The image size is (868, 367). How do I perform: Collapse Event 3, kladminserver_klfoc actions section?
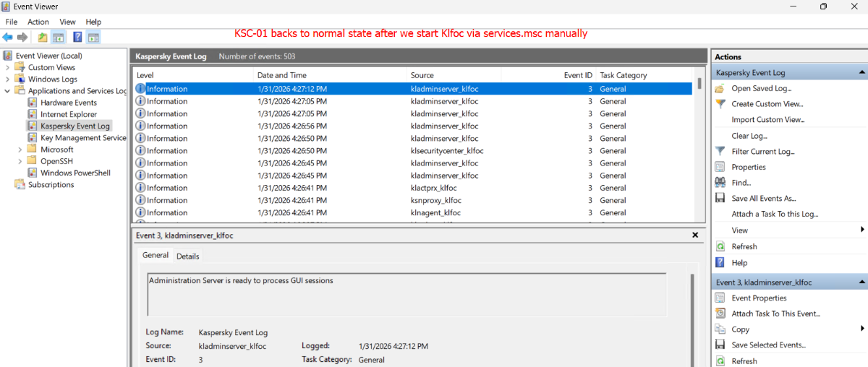pos(861,282)
